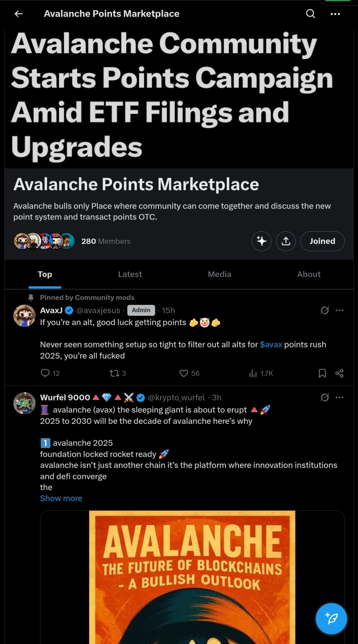
Task: Open the community search icon
Action: click(x=310, y=14)
